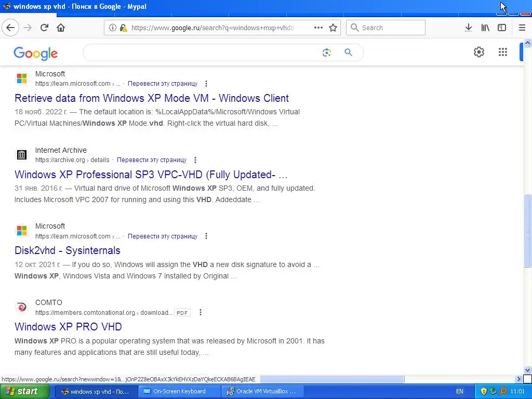532x399 pixels.
Task: Open more options for Disk2vhd result
Action: [x=206, y=236]
